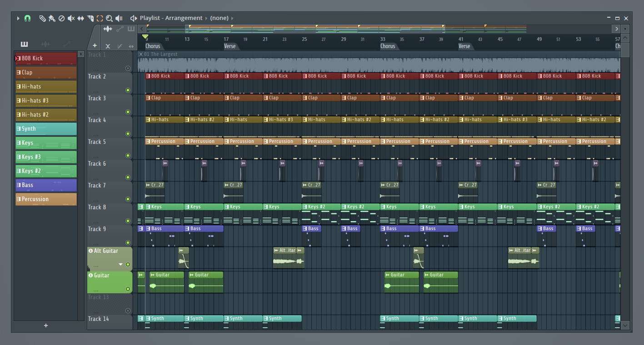Select the Slip editing tool
644x345 pixels.
[x=81, y=18]
